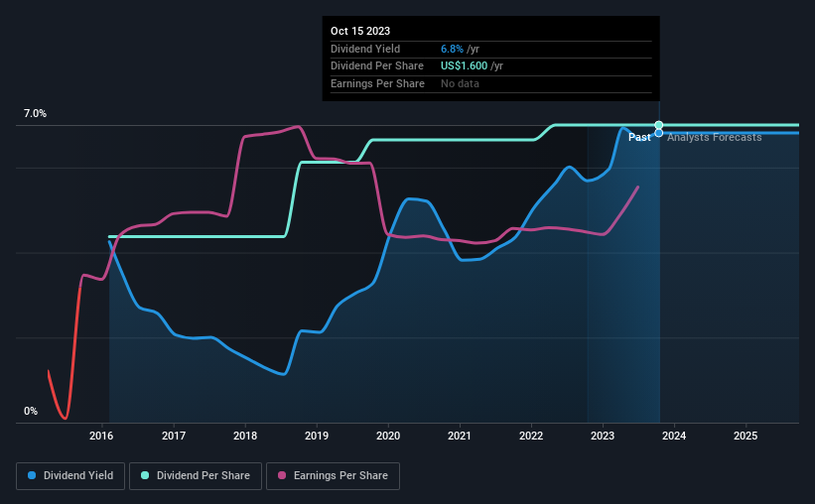Click the 2024 x-axis label
This screenshot has width=815, height=504.
click(674, 436)
